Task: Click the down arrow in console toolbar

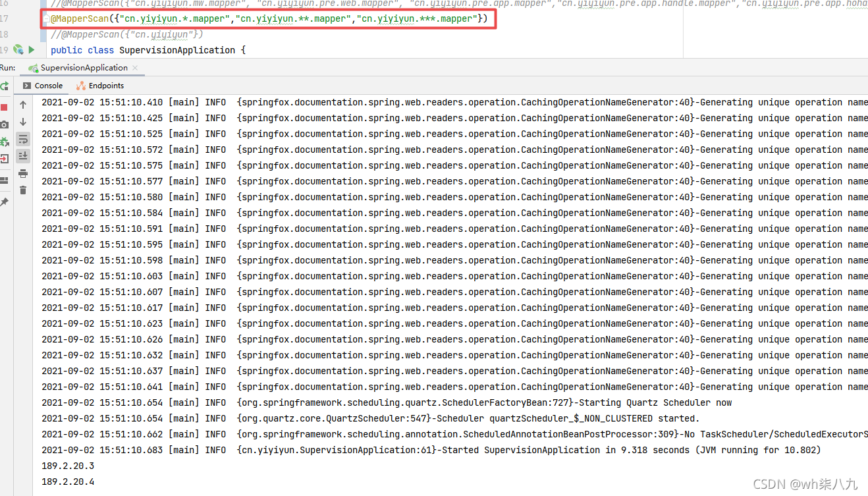Action: (x=23, y=122)
